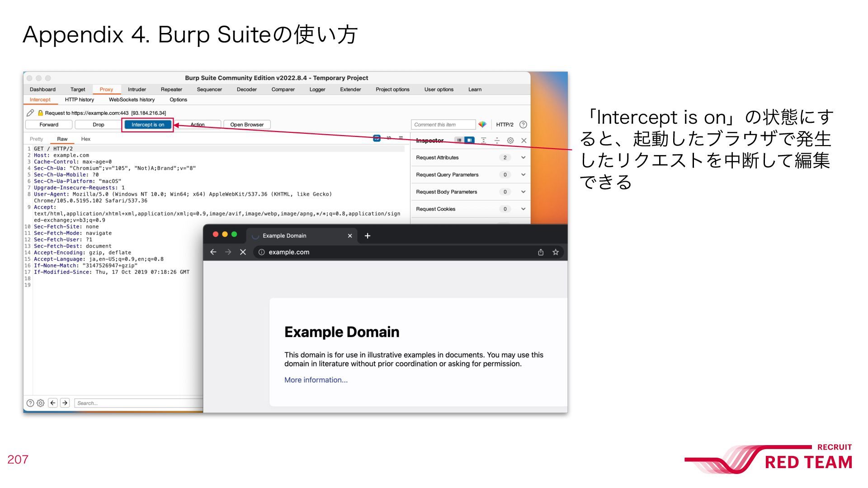The height and width of the screenshot is (488, 868).
Task: Click the Forward button
Action: coord(49,125)
